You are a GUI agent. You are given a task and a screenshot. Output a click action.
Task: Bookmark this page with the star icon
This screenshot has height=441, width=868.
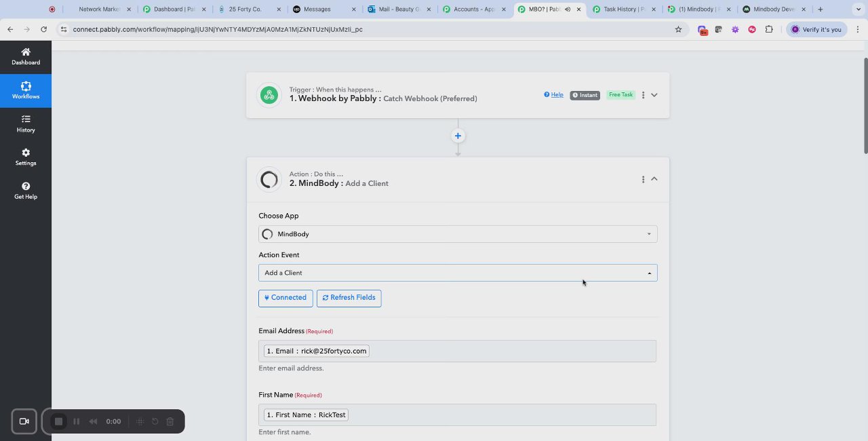coord(678,29)
